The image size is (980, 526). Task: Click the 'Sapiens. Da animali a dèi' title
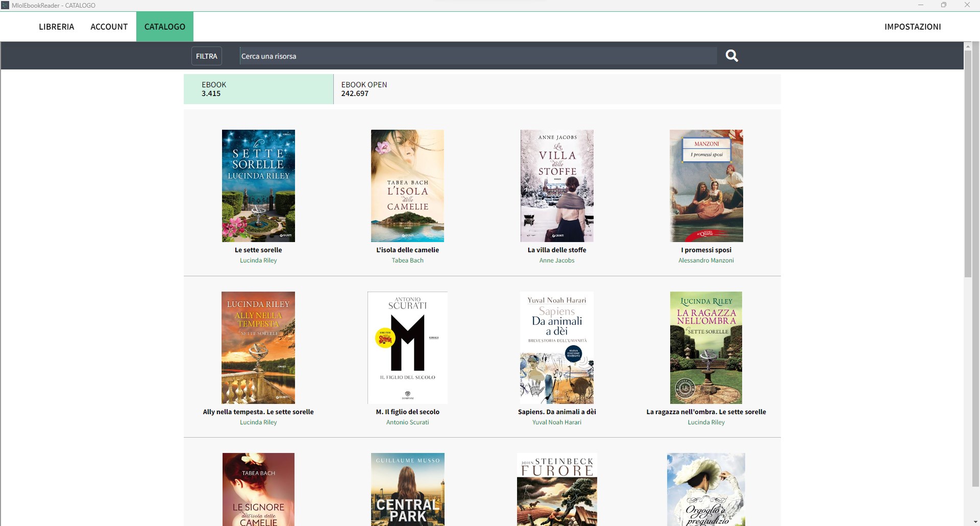click(557, 412)
